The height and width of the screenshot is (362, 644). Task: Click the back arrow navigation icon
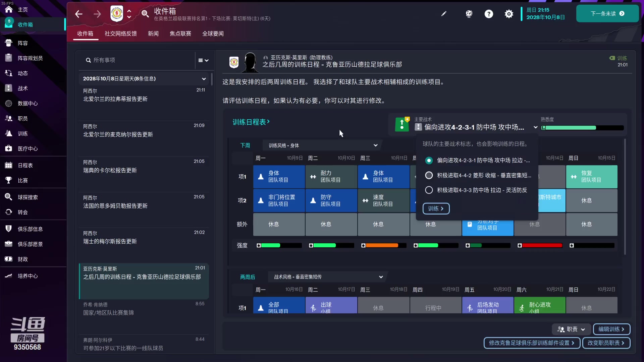coord(79,14)
